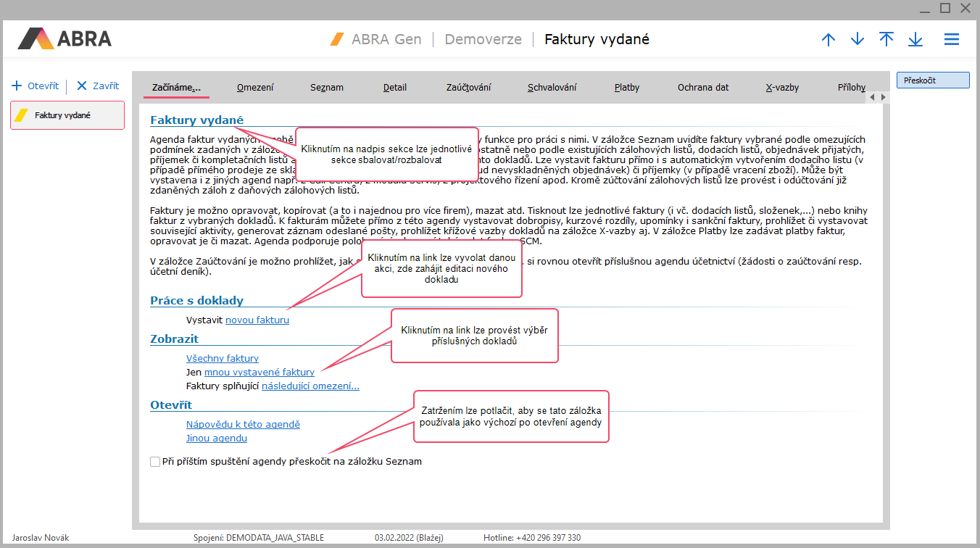
Task: Switch to the X-vazby tab
Action: pos(782,87)
